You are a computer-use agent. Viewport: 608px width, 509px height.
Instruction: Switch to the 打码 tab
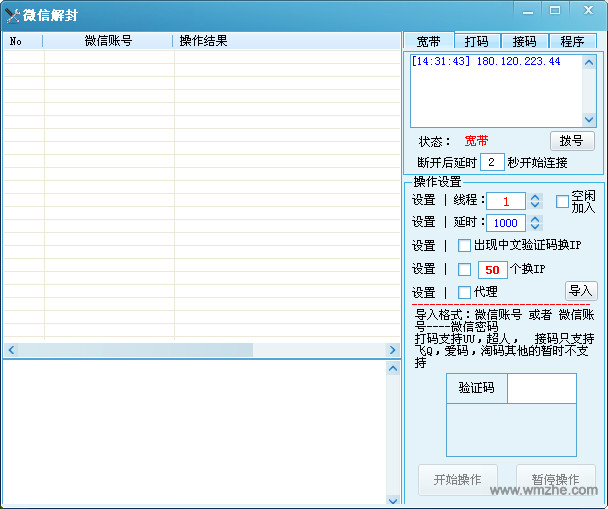click(477, 41)
